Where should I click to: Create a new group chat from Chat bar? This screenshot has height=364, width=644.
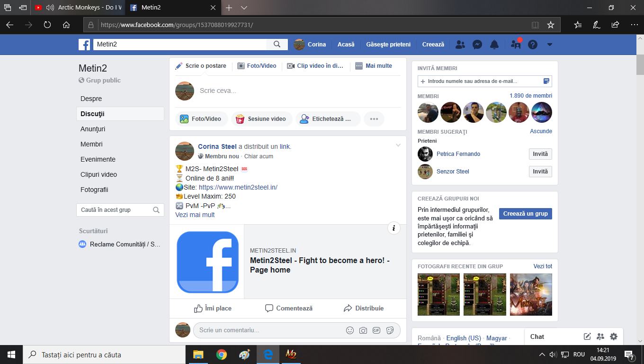600,337
